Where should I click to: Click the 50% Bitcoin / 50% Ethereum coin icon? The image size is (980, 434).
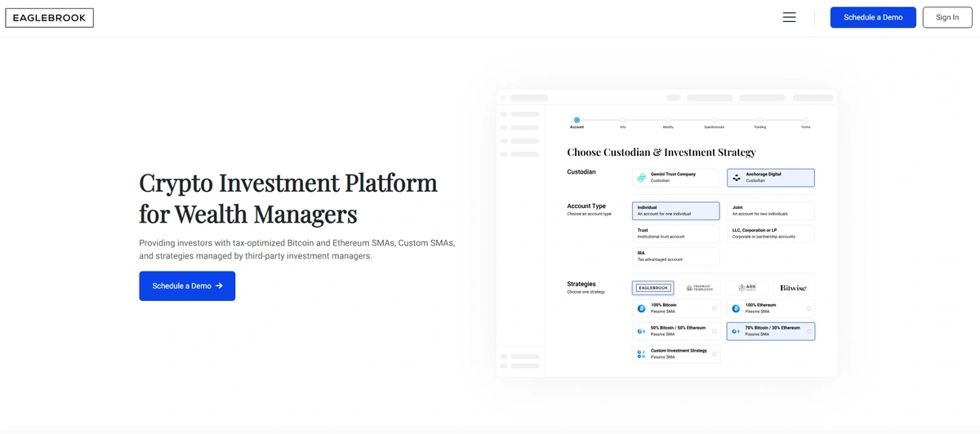(x=642, y=331)
